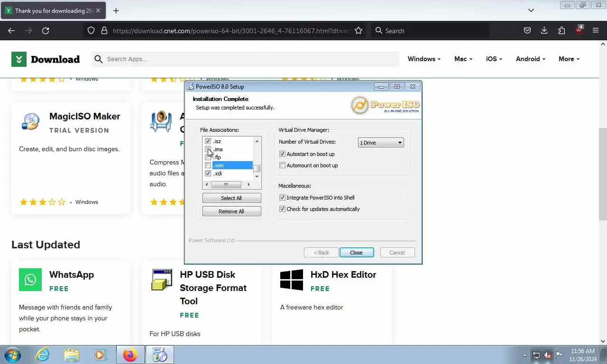Open the Windows category menu
The height and width of the screenshot is (364, 607).
click(x=424, y=59)
